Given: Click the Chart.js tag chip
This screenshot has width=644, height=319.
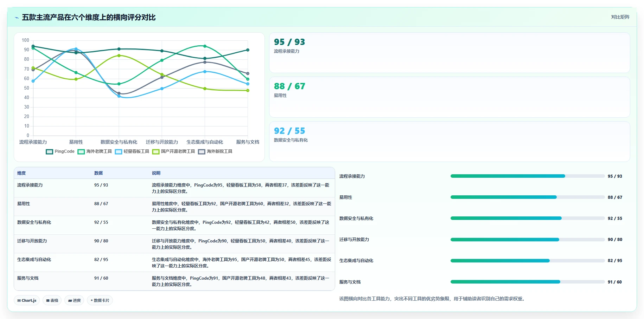Looking at the screenshot, I should point(27,300).
